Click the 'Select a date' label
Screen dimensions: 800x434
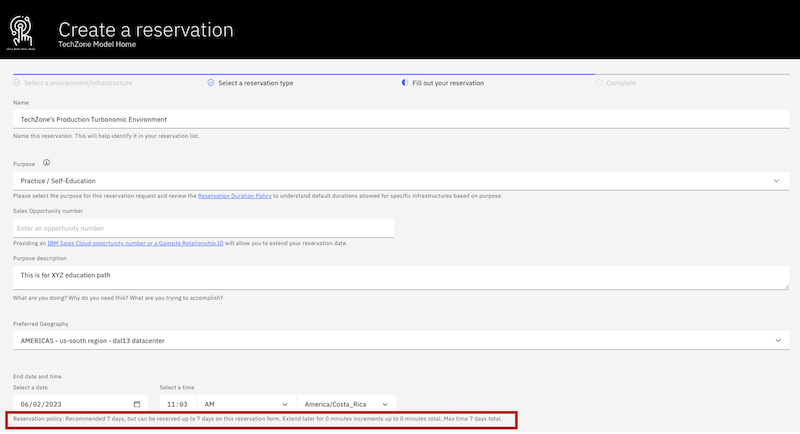31,388
